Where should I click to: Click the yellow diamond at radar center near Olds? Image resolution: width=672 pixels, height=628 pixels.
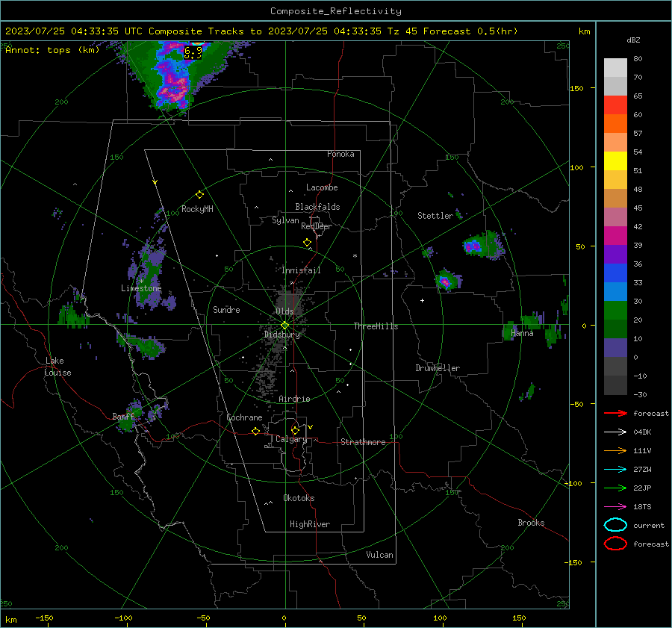(284, 326)
